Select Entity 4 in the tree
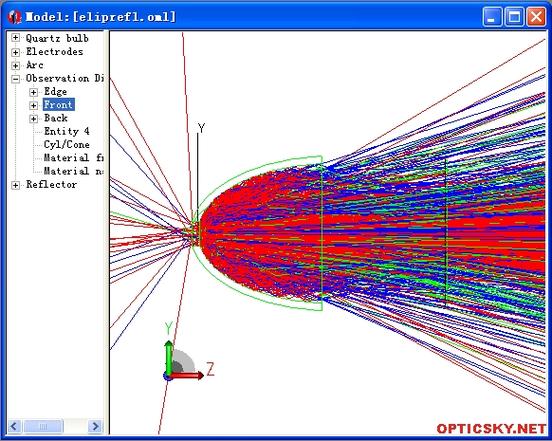Screen dimensions: 552x441 [67, 131]
